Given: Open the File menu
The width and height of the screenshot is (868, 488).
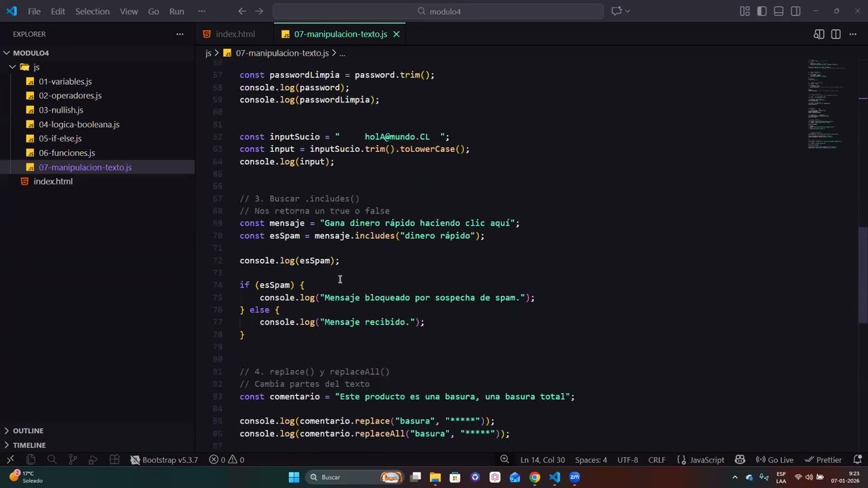Looking at the screenshot, I should (34, 11).
